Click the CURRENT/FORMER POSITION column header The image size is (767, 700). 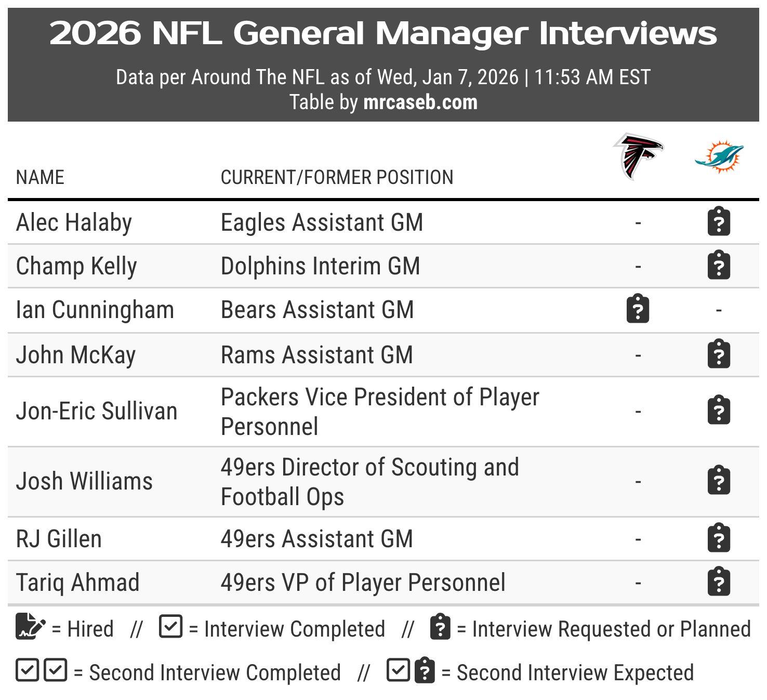(x=337, y=177)
